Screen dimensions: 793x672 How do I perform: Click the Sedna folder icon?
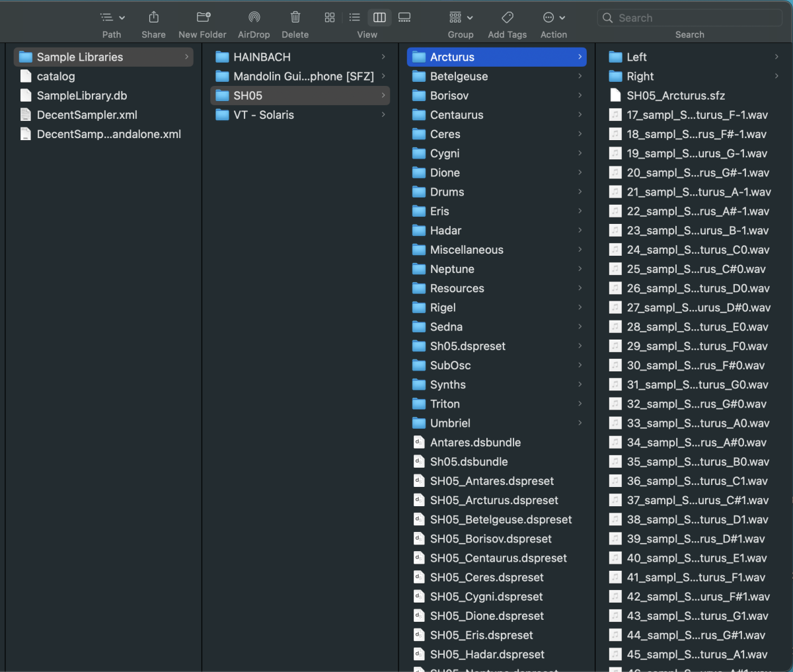pyautogui.click(x=419, y=327)
